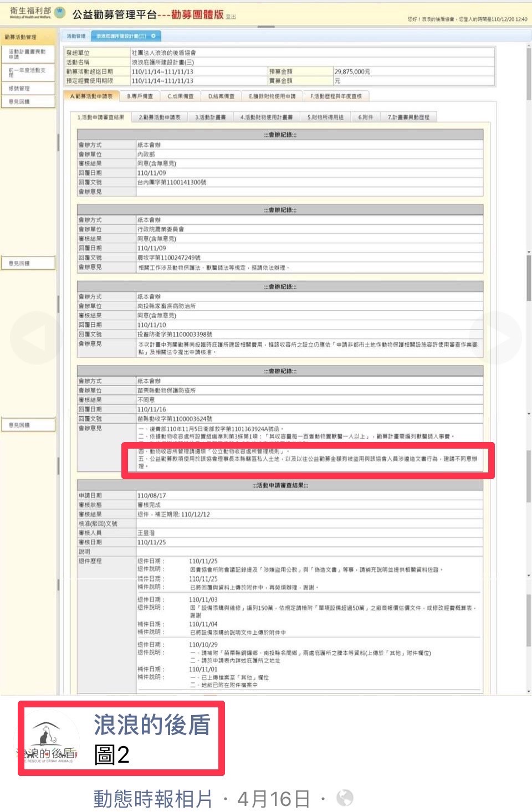Viewport: 532px width, 812px height.
Task: Click the 公益勸募管理平台 page title
Action: point(115,14)
